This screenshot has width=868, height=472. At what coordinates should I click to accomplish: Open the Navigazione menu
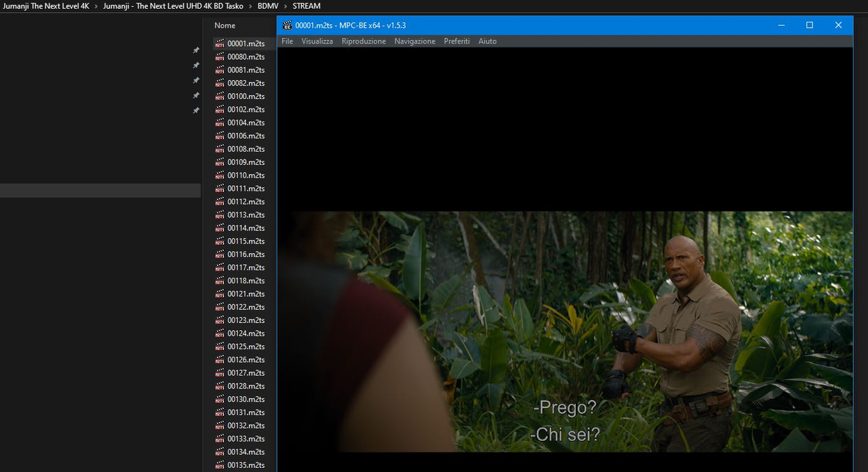(415, 41)
